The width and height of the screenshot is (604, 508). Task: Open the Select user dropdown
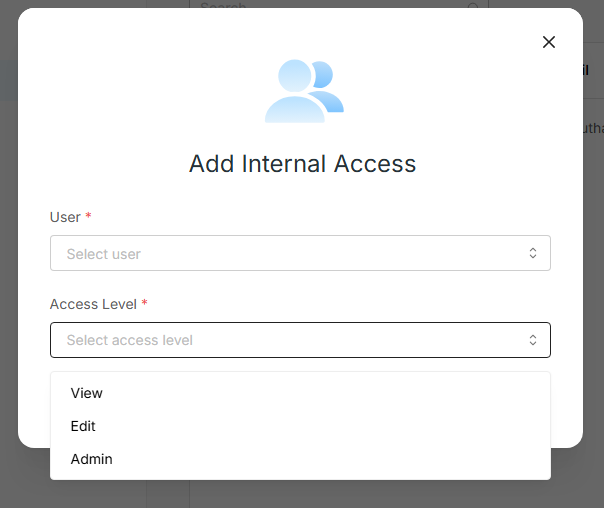(300, 253)
